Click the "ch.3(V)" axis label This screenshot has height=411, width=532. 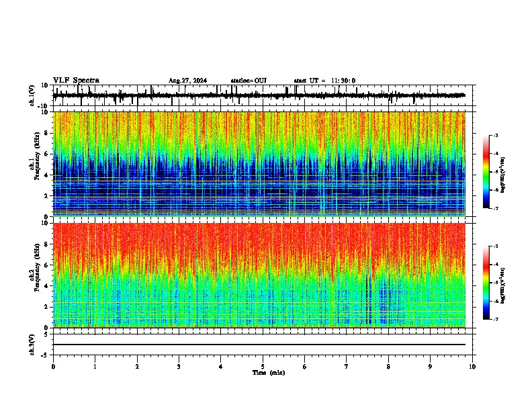point(32,345)
